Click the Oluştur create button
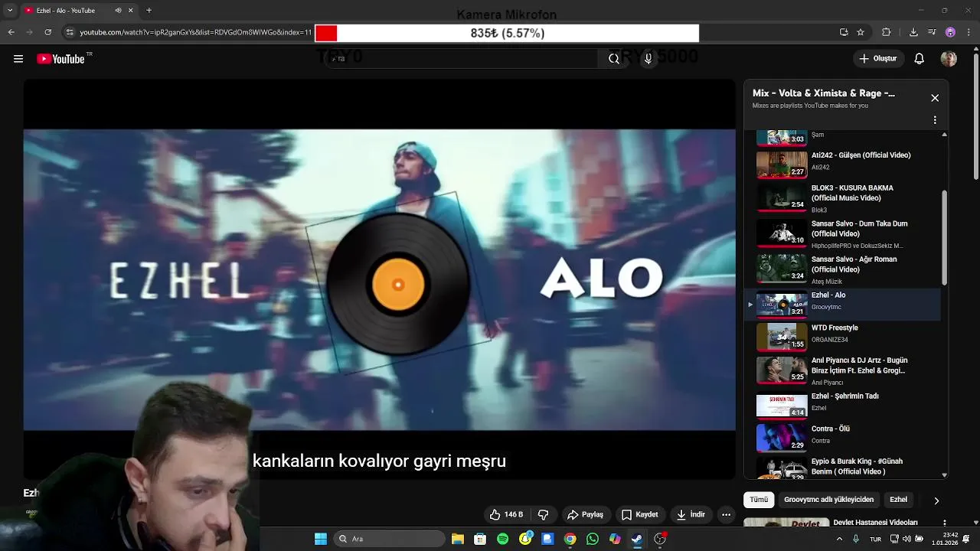980x551 pixels. pos(878,59)
